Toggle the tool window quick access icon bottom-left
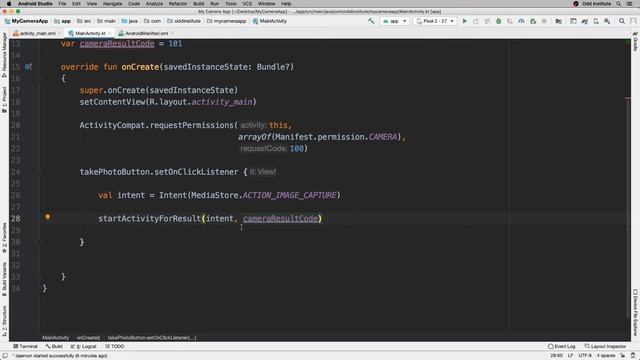The height and width of the screenshot is (360, 640). point(5,356)
